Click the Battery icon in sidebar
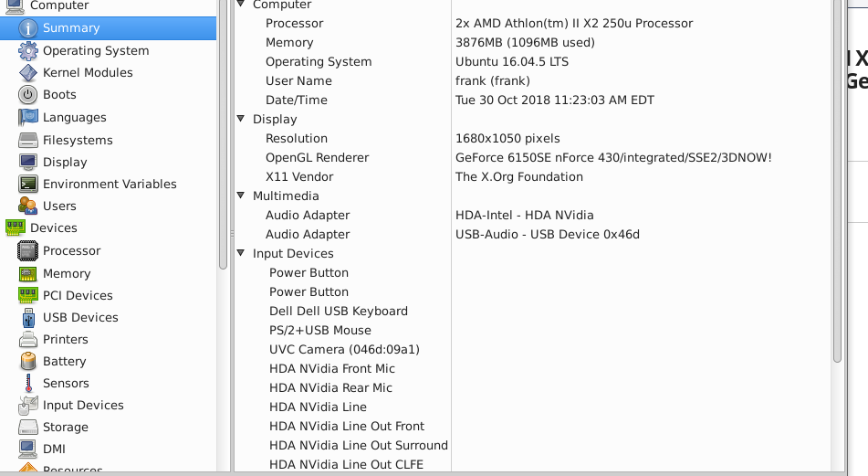The height and width of the screenshot is (476, 868). point(27,362)
